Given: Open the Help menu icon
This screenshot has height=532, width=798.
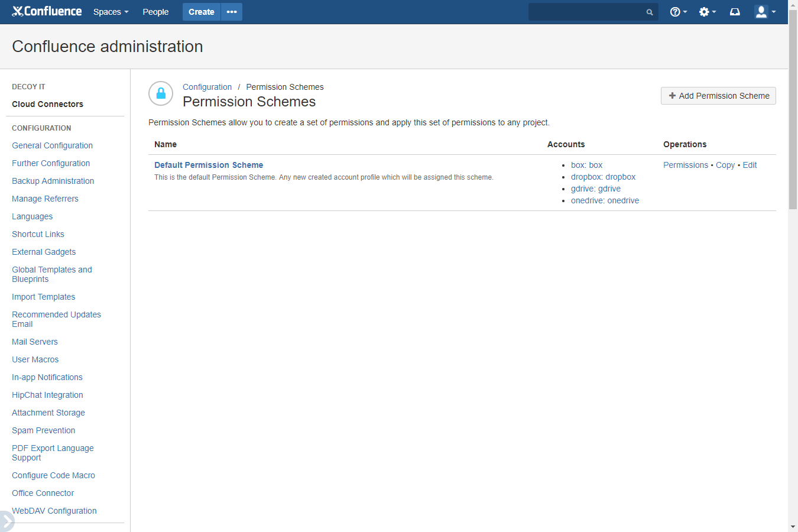Looking at the screenshot, I should [x=678, y=12].
